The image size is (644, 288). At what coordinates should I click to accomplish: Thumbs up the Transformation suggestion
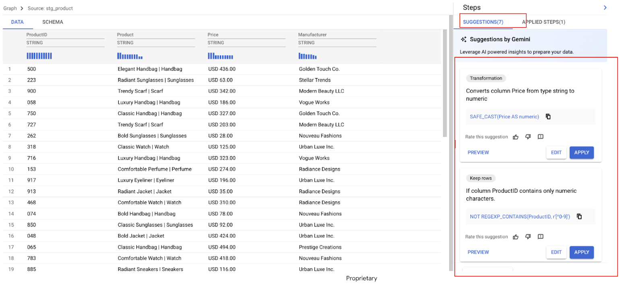click(x=516, y=137)
